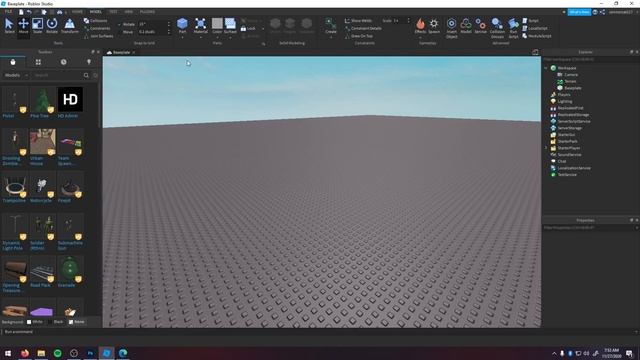Open Toolbox Recent clock tab
This screenshot has height=360, width=640.
(64, 62)
